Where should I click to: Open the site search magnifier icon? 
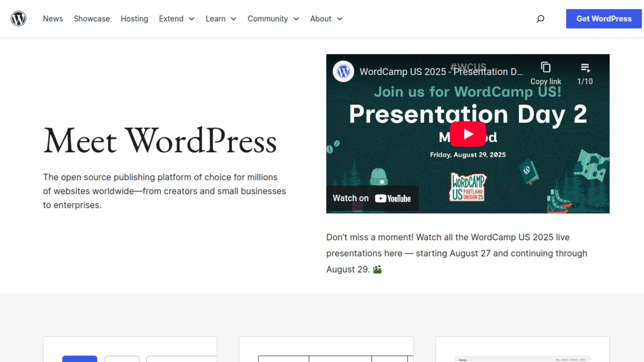click(540, 19)
